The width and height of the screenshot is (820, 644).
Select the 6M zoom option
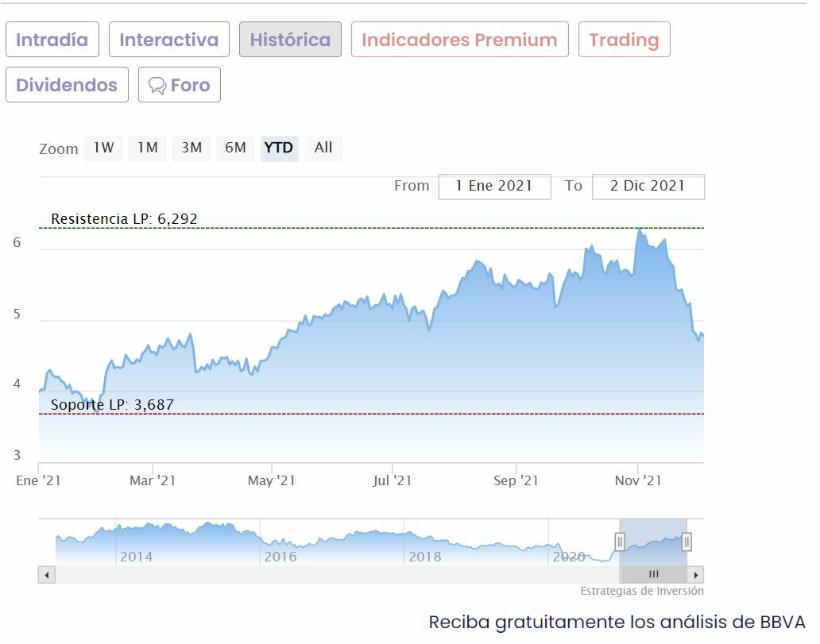coord(235,148)
